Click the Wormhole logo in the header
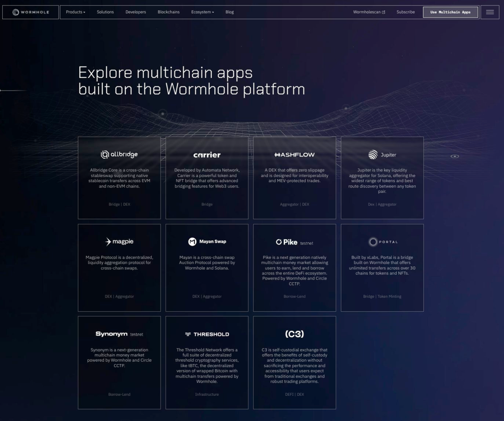The height and width of the screenshot is (421, 504). [30, 12]
